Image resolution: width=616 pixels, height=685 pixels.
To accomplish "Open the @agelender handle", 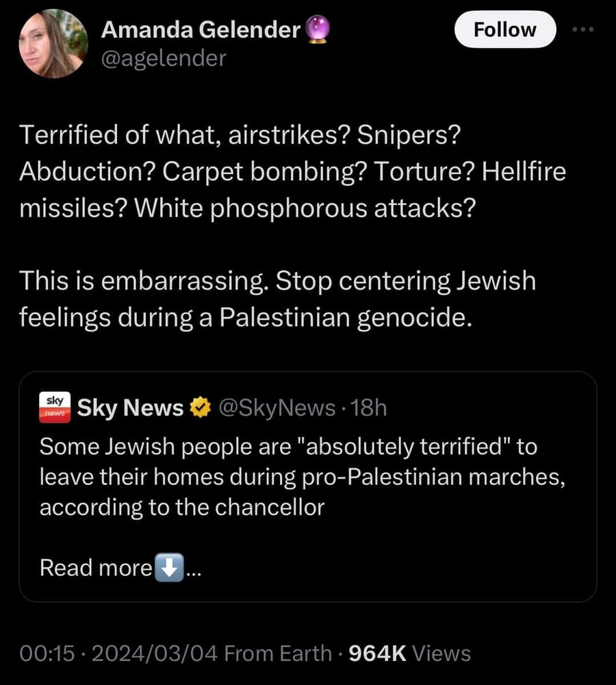I will pyautogui.click(x=163, y=58).
